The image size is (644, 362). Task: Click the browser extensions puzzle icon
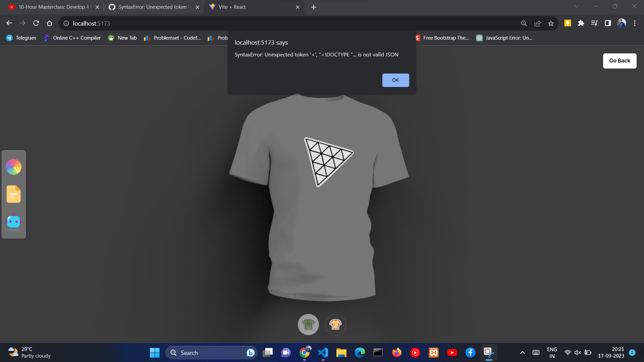click(581, 24)
